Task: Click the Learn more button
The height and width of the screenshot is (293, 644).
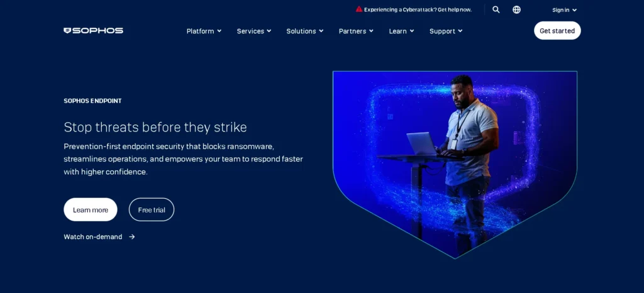Action: coord(91,210)
